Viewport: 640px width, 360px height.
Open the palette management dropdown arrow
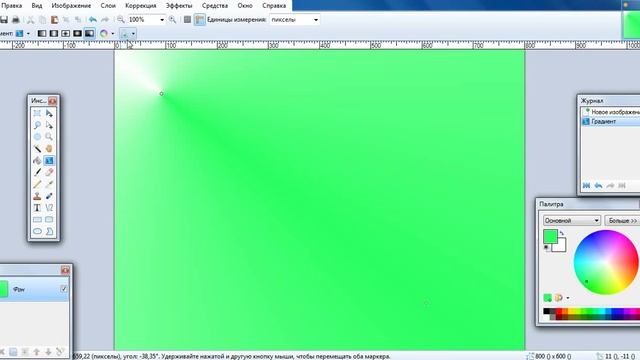tap(568, 298)
